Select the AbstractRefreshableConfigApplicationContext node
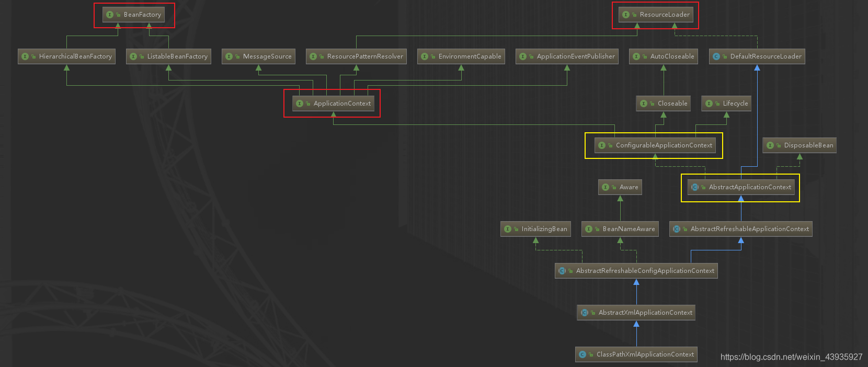The image size is (868, 367). click(636, 271)
